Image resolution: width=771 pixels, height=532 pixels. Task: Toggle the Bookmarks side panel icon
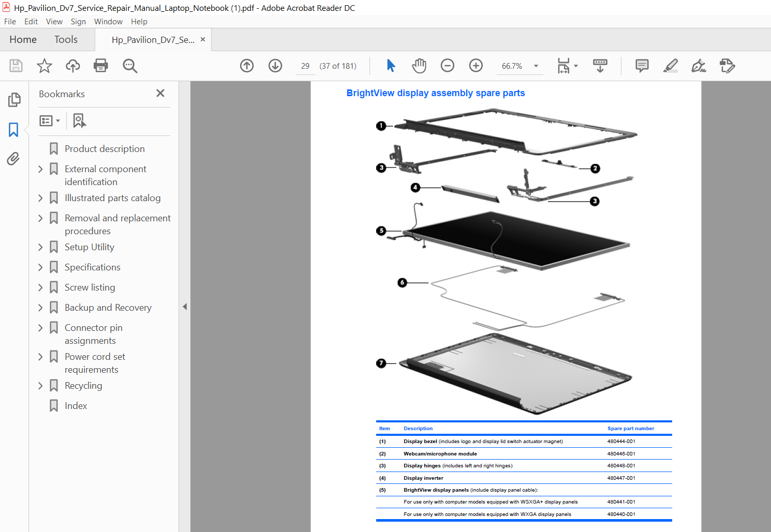pos(13,129)
